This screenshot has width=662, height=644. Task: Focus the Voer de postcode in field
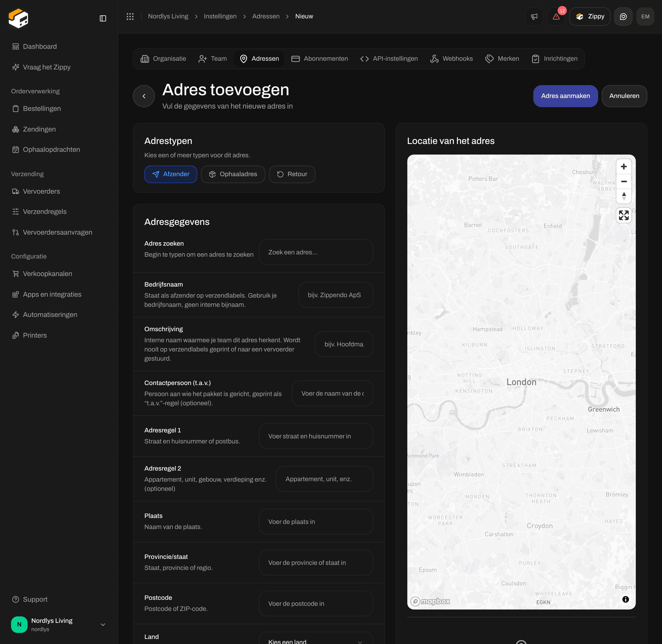click(316, 604)
